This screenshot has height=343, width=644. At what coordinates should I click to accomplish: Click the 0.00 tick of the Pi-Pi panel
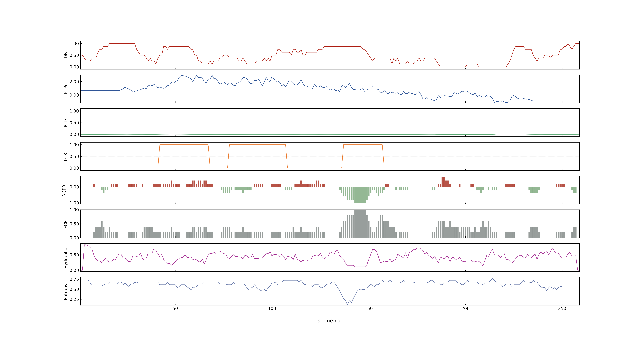coord(74,95)
